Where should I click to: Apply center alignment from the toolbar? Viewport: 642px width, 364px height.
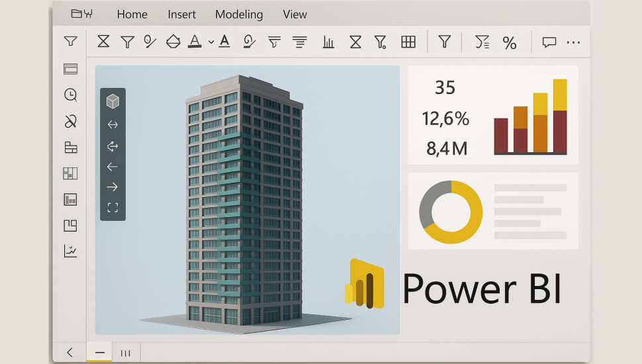[x=300, y=42]
